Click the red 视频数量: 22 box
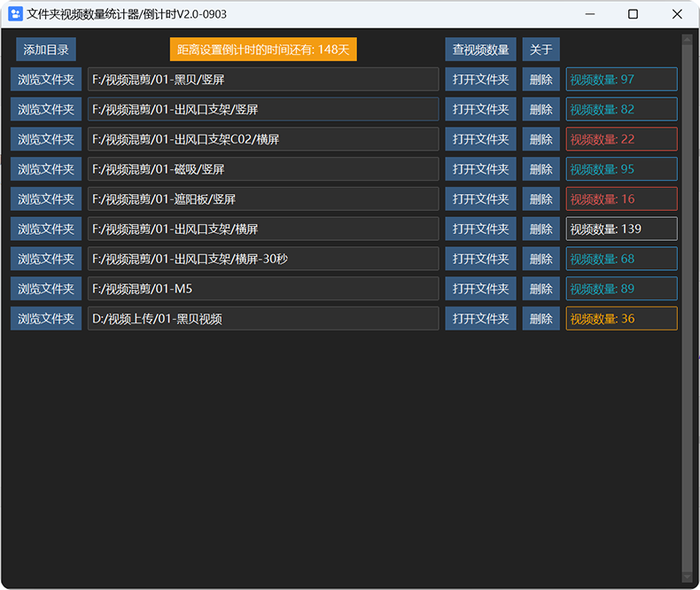The image size is (700, 590). [x=621, y=139]
